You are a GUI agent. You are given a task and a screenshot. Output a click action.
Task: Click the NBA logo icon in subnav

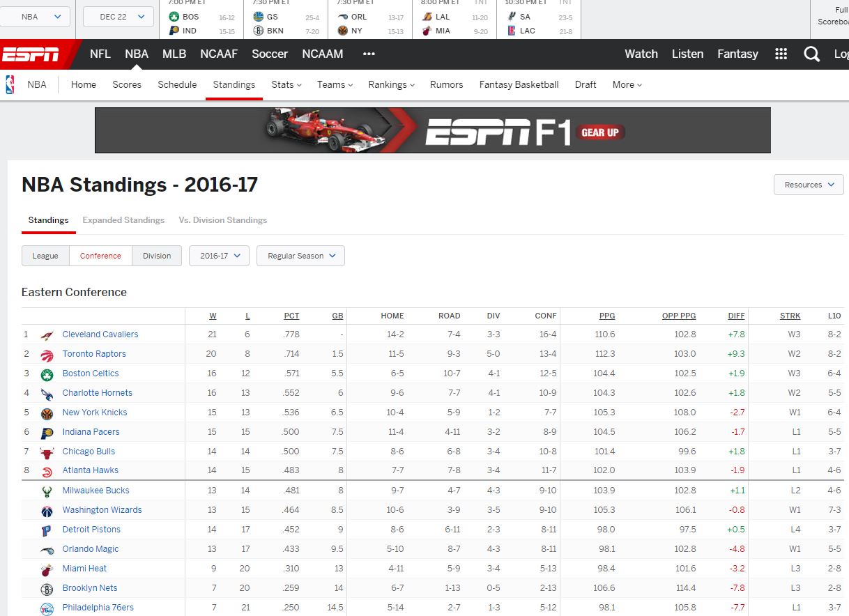[10, 84]
